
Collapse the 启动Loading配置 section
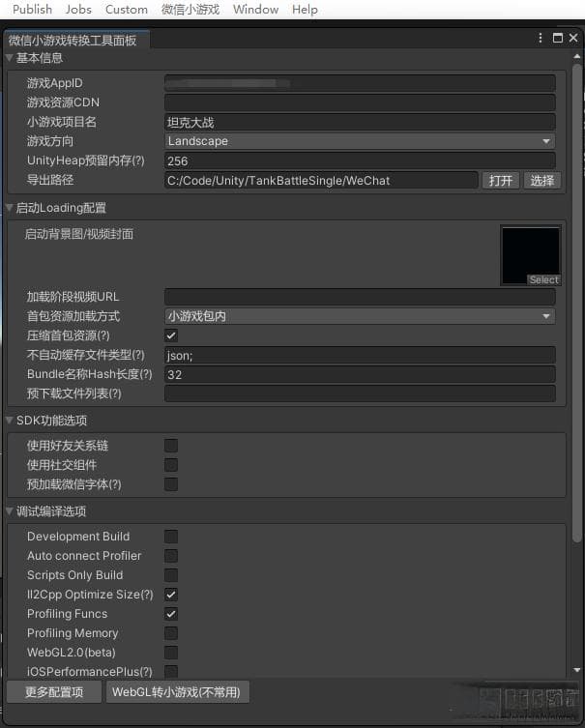pyautogui.click(x=9, y=208)
